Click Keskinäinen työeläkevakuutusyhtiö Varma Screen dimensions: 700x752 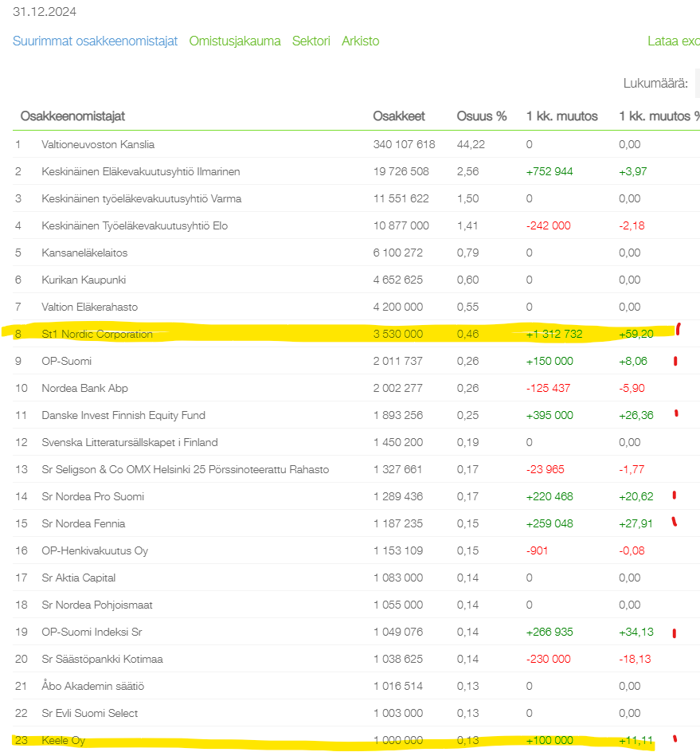coord(142,198)
